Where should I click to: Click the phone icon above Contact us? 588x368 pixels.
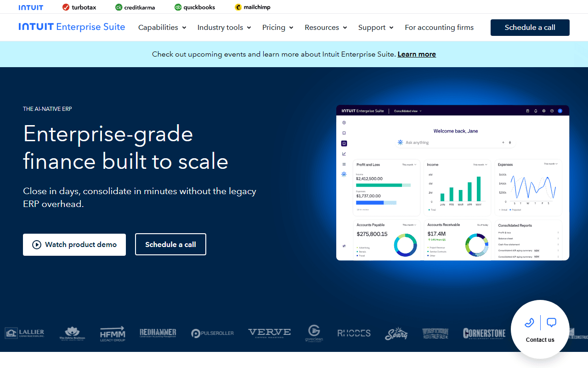coord(529,322)
